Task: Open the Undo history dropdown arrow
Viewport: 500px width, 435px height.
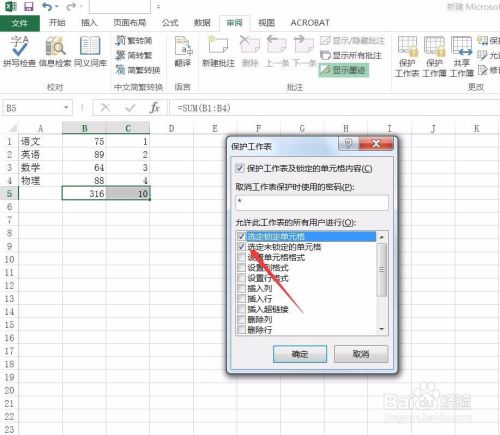Action: coord(57,6)
